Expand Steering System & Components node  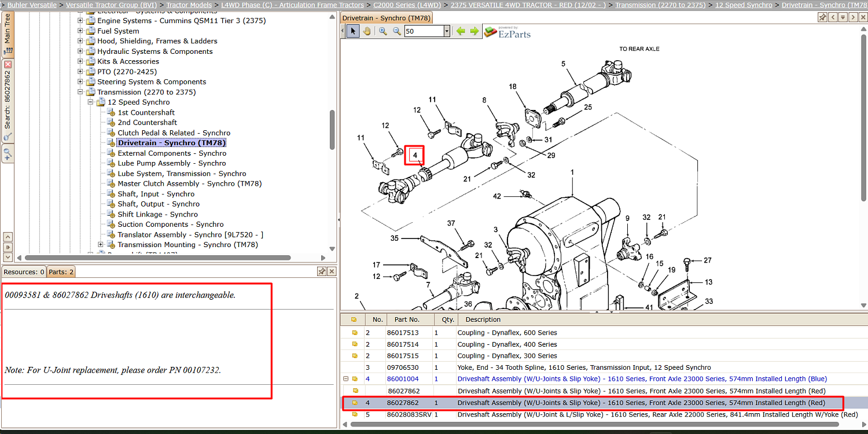80,82
